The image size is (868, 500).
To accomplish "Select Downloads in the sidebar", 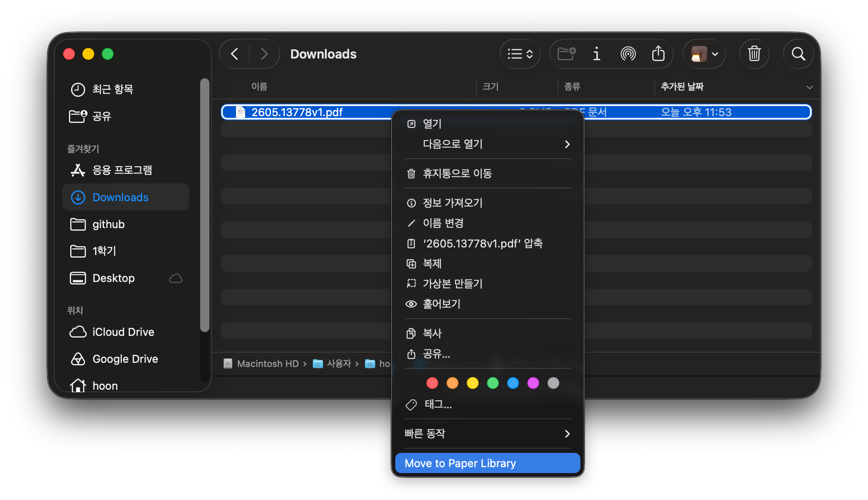I will [125, 197].
